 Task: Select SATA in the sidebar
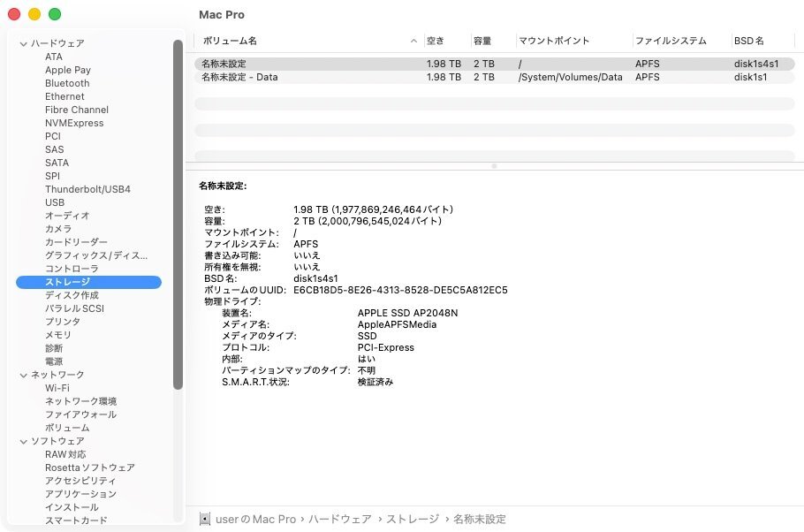coord(57,163)
